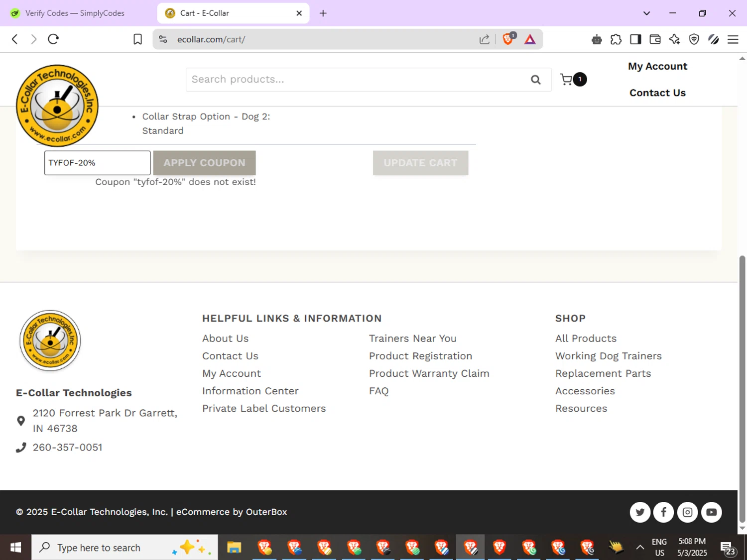Viewport: 747px width, 560px height.
Task: Expand the tab search dropdown arrow
Action: pos(646,13)
